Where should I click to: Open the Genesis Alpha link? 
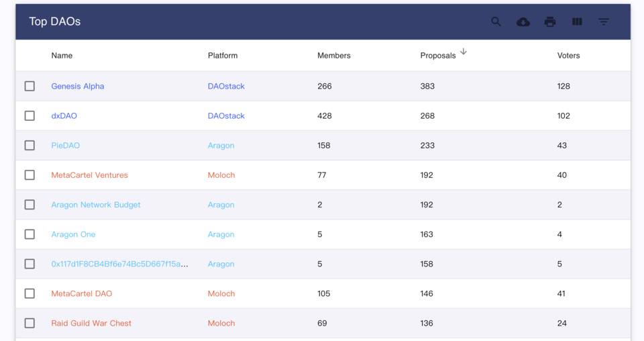coord(78,87)
